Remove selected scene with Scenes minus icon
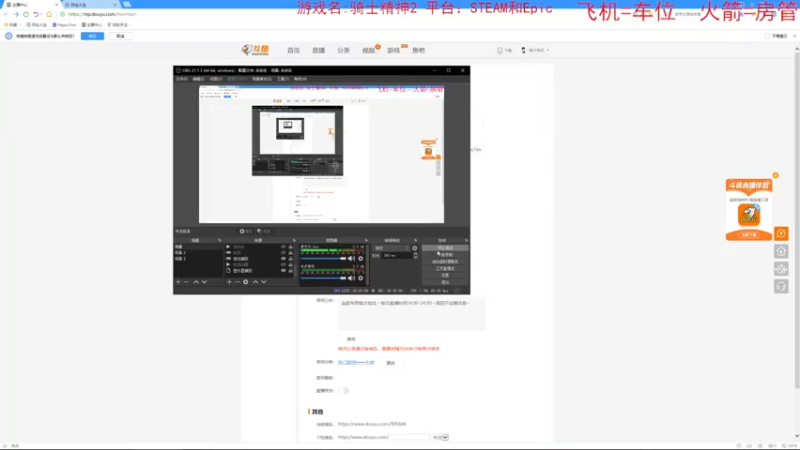The width and height of the screenshot is (800, 450). click(x=186, y=282)
